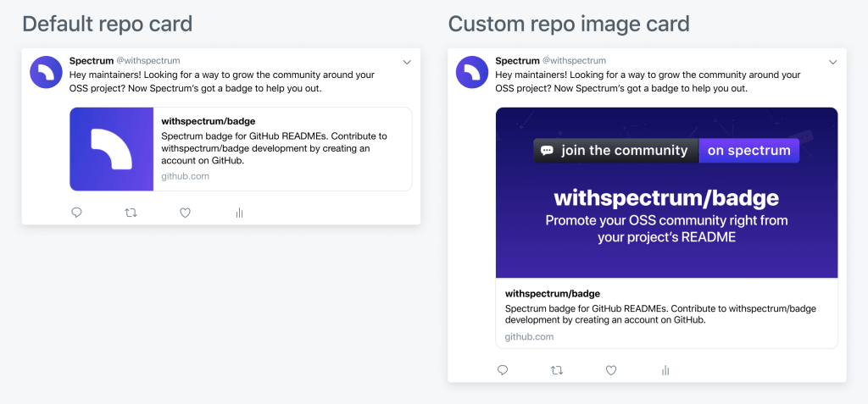Viewport: 868px width, 404px height.
Task: Click reply icon on Default repo card tweet
Action: click(76, 213)
